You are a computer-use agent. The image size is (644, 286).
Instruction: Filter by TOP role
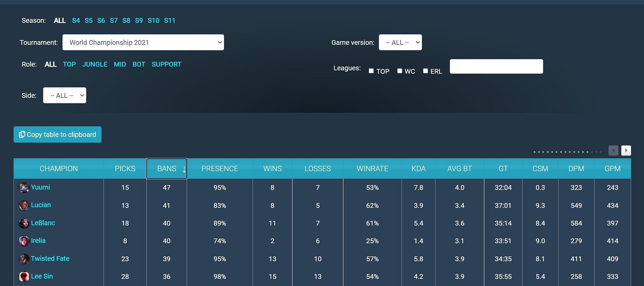[69, 64]
